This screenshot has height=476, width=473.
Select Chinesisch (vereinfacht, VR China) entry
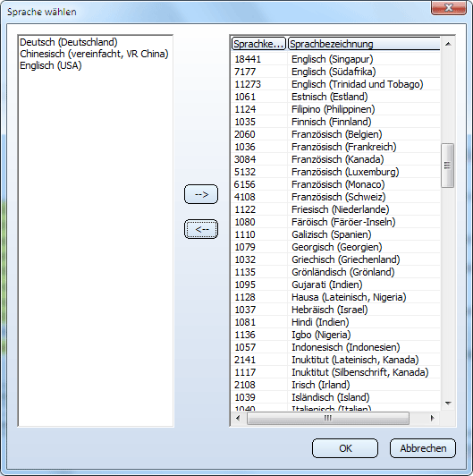(x=94, y=54)
